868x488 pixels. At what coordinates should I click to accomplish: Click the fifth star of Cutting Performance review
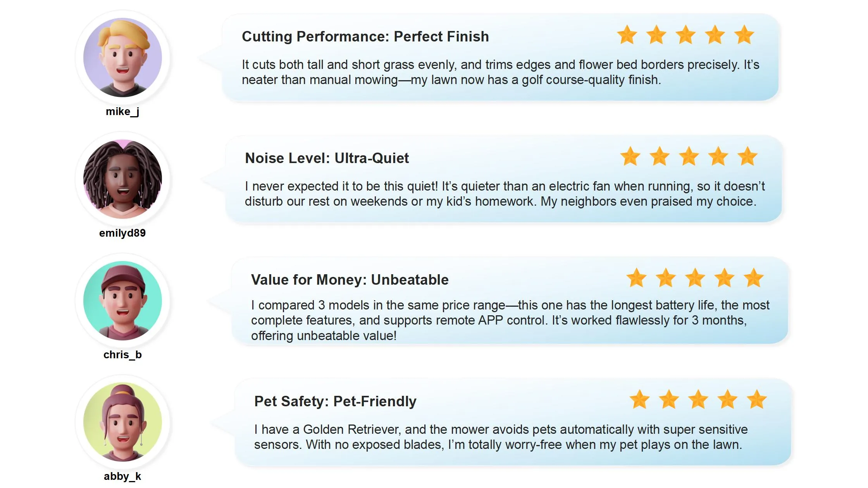click(744, 35)
